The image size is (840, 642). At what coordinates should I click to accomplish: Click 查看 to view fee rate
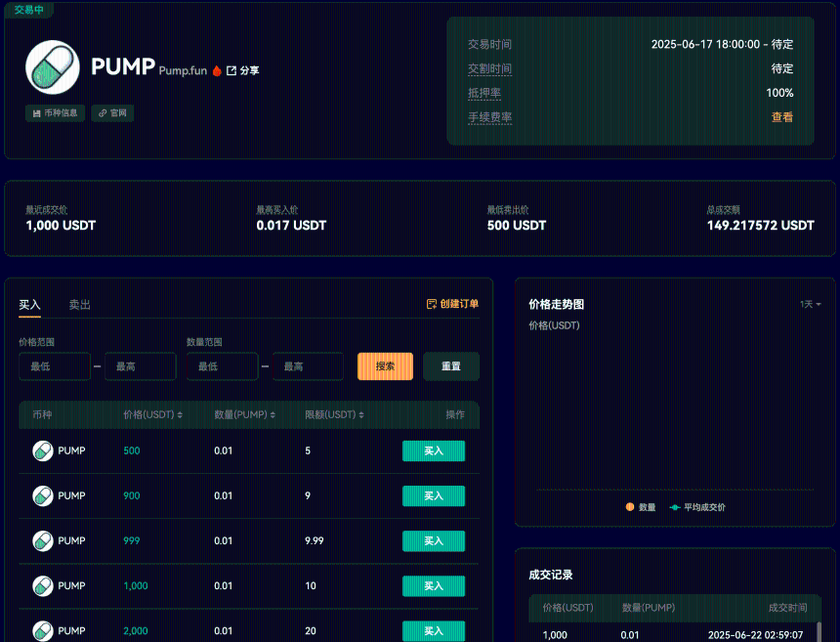click(x=782, y=117)
